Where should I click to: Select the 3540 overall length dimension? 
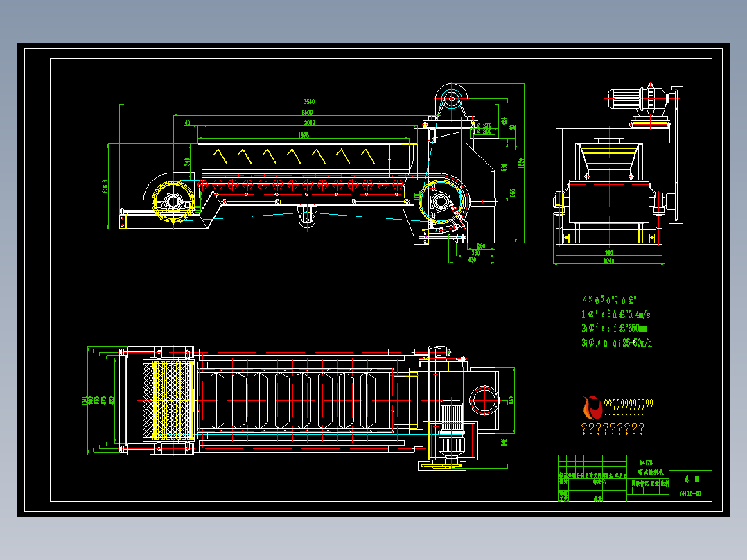coord(309,101)
